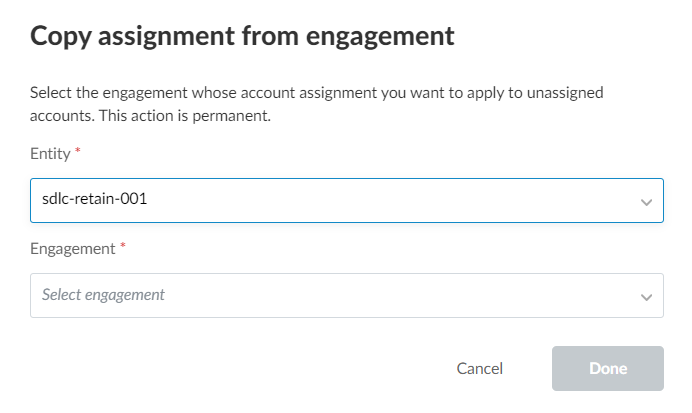
Task: Focus the highlighted Entity selection box
Action: tap(346, 200)
